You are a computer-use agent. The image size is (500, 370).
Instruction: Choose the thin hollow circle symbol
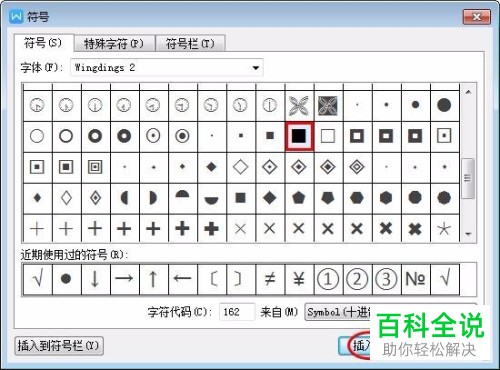pos(37,136)
